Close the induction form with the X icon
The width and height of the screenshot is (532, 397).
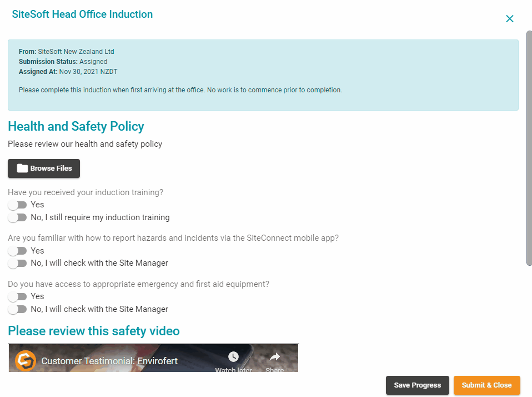[510, 19]
